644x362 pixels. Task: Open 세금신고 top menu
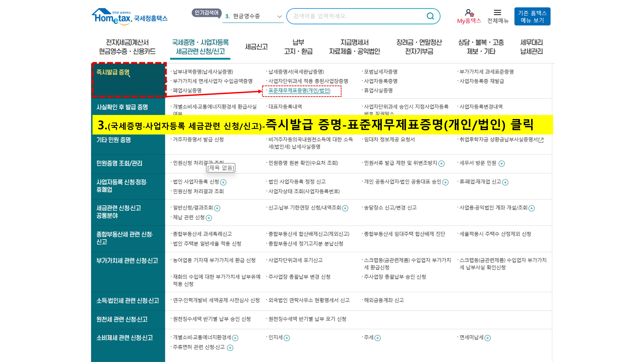click(x=256, y=47)
